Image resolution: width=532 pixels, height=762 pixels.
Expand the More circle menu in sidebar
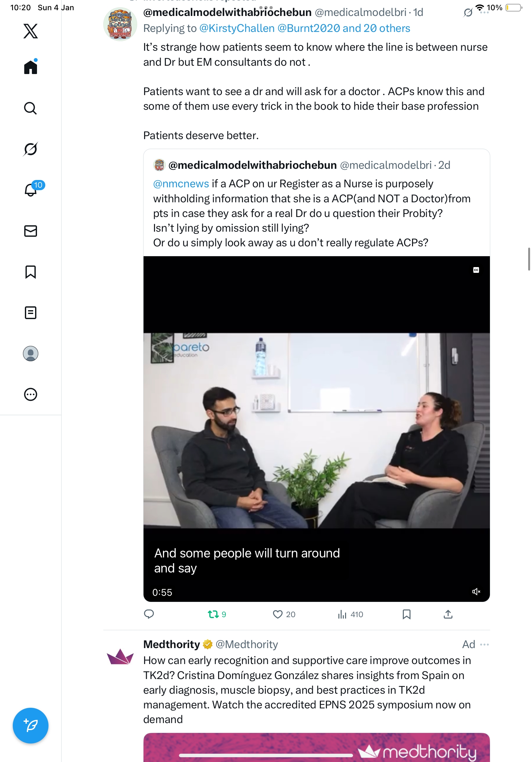(31, 394)
